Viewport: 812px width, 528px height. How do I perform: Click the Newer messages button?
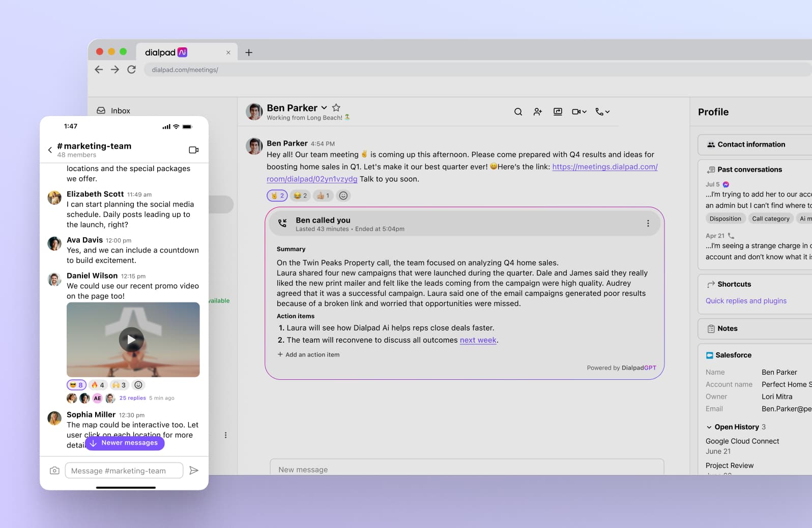tap(125, 443)
